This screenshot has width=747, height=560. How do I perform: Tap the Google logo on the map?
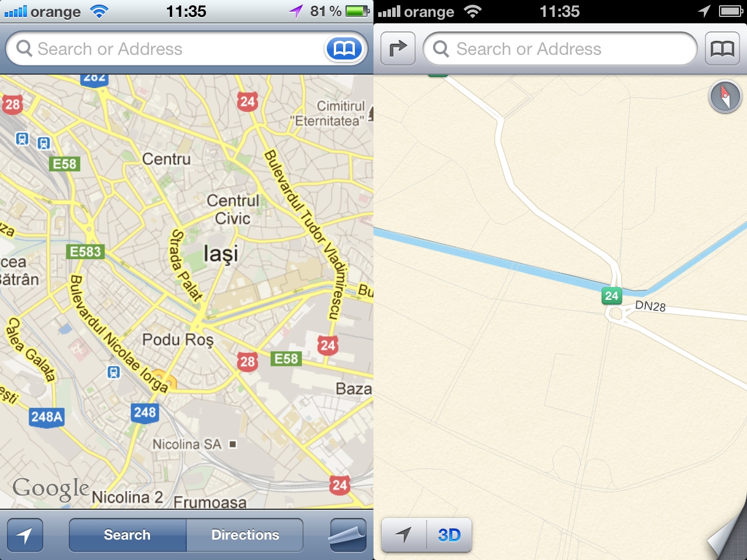coord(51,488)
